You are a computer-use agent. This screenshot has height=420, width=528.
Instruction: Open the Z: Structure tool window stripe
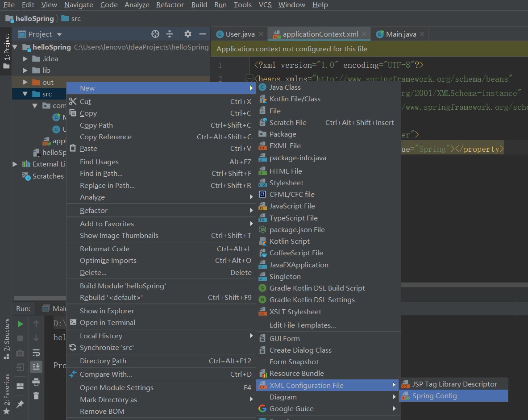point(6,338)
